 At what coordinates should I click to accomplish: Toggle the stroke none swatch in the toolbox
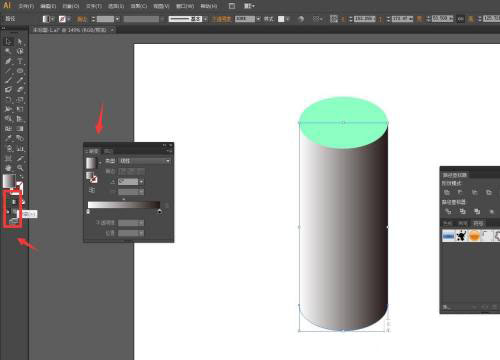[x=20, y=186]
